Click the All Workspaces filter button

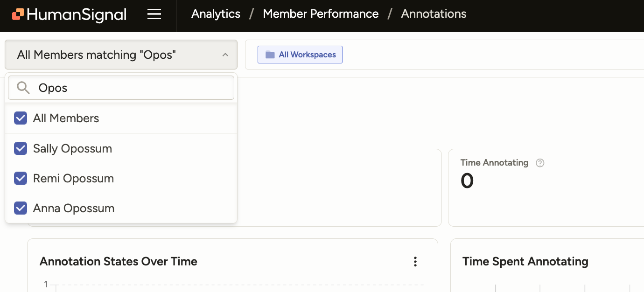click(x=300, y=55)
